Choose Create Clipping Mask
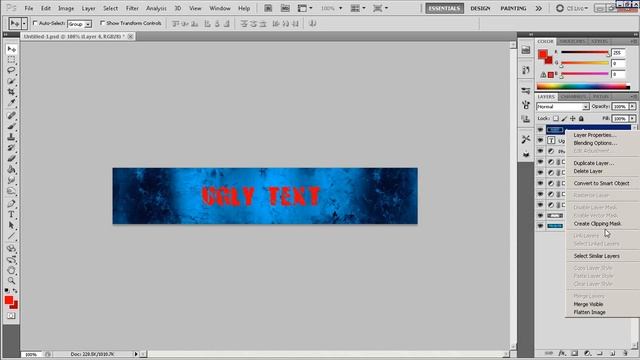 597,224
